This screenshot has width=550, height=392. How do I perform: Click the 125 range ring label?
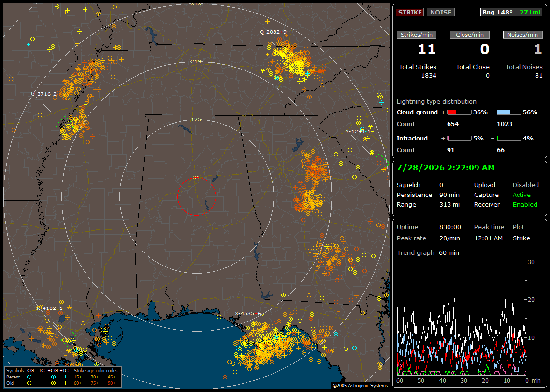(196, 119)
